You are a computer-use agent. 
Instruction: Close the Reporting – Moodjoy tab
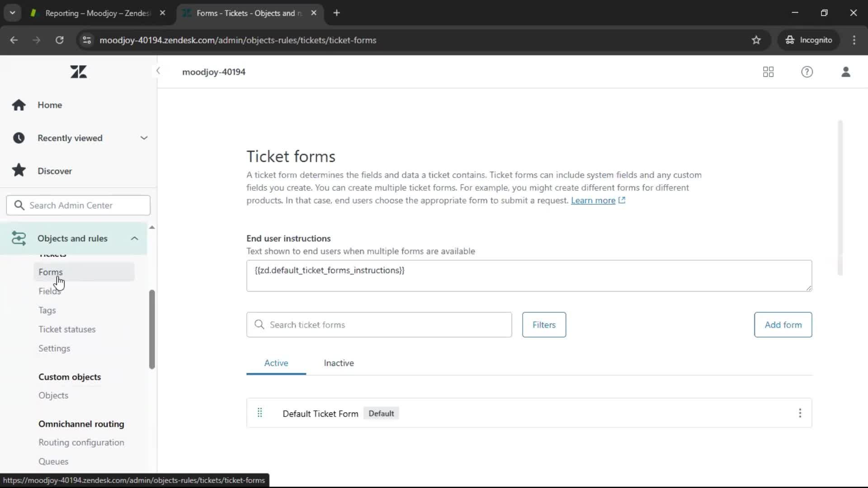coord(163,13)
